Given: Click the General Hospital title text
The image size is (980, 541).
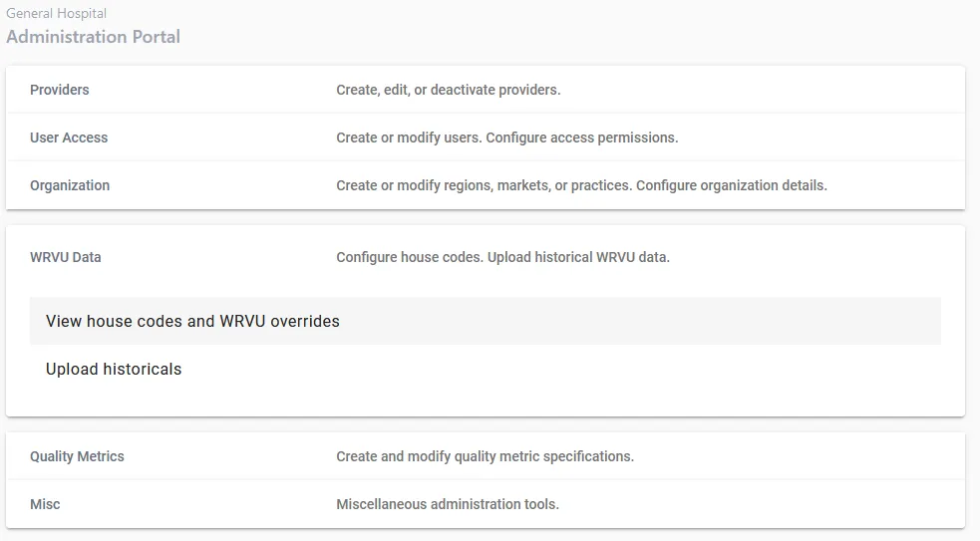Looking at the screenshot, I should pyautogui.click(x=56, y=14).
